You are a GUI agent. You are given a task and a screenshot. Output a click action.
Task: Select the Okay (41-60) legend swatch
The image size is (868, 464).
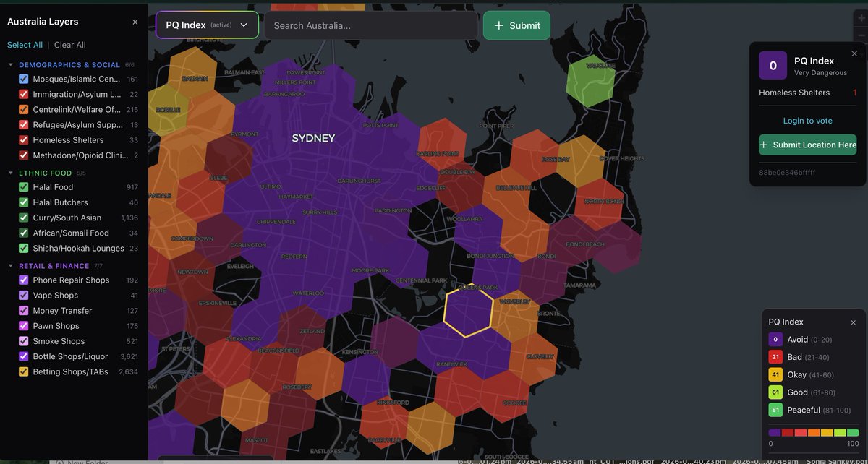coord(775,375)
